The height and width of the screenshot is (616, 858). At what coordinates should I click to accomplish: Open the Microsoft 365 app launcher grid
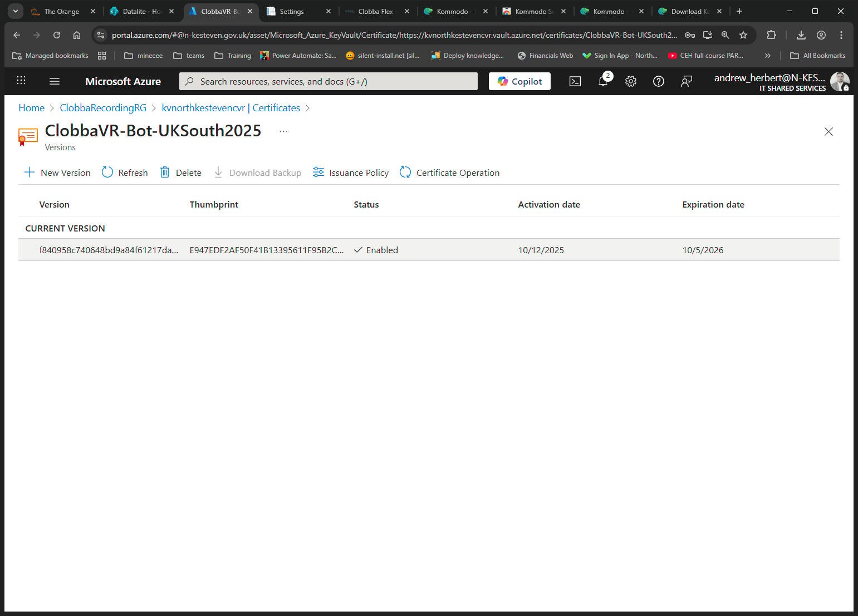click(x=21, y=81)
